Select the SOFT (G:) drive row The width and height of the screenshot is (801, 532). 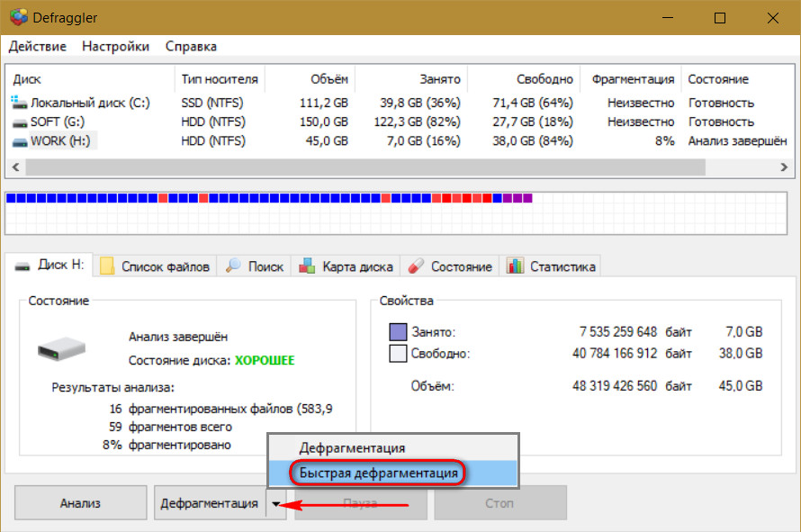pos(400,122)
